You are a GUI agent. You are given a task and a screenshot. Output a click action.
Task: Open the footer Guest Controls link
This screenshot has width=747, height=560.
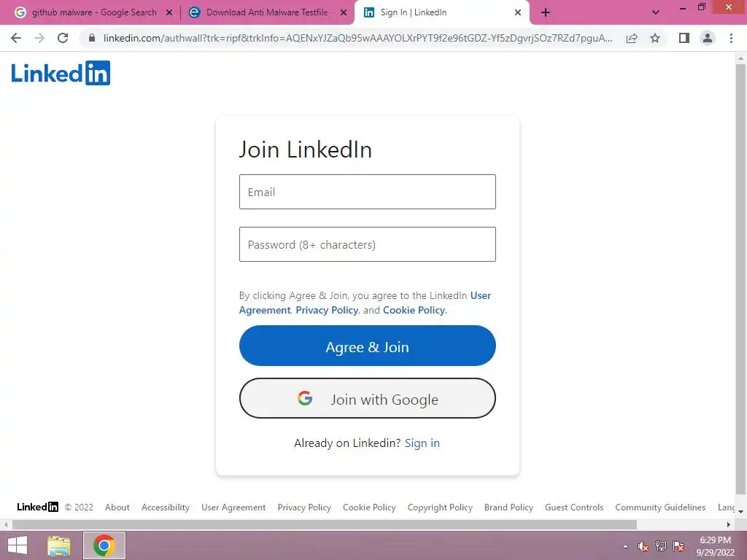pyautogui.click(x=574, y=507)
